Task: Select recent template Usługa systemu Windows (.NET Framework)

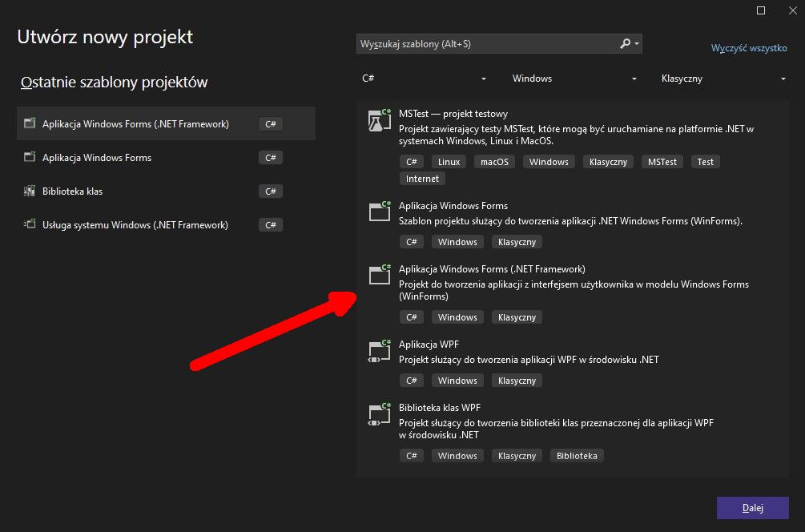Action: tap(166, 224)
